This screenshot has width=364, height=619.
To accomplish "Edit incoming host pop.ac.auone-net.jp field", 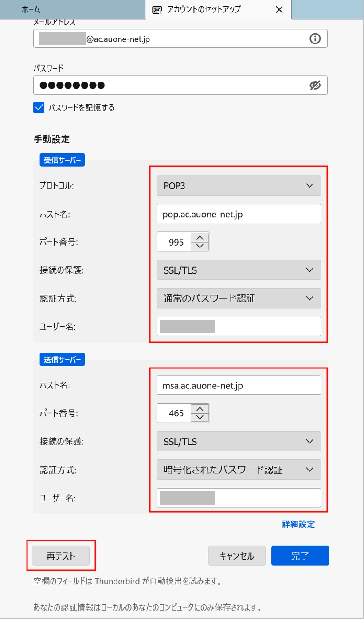I will [x=239, y=214].
